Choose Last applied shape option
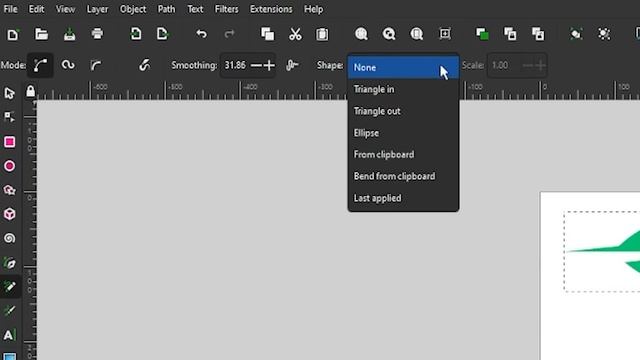Viewport: 640px width, 360px height. [x=403, y=198]
